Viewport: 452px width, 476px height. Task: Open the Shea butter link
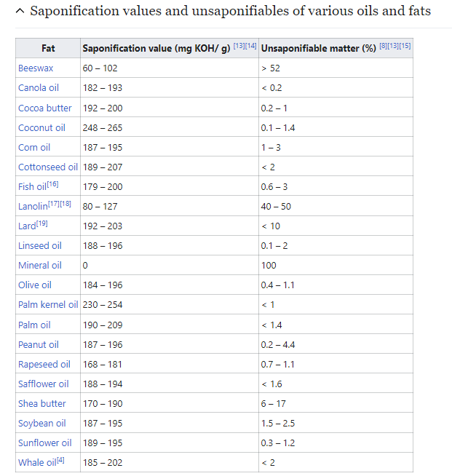click(x=41, y=404)
